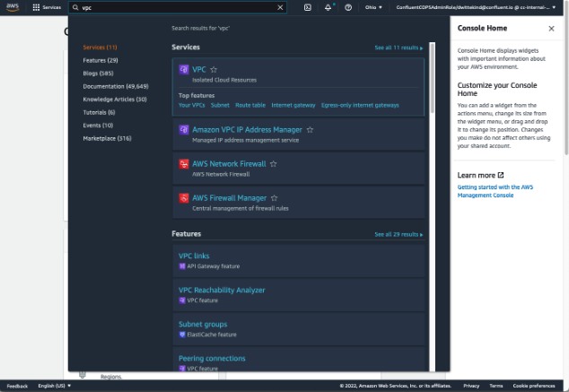
Task: Filter results by Features (29)
Action: point(101,60)
